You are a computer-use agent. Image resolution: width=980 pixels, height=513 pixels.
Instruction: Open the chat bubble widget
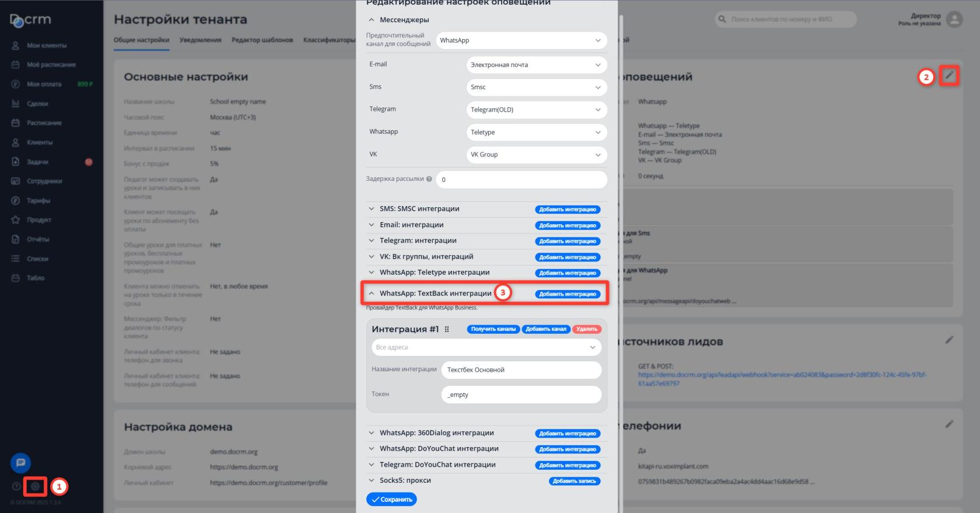20,463
